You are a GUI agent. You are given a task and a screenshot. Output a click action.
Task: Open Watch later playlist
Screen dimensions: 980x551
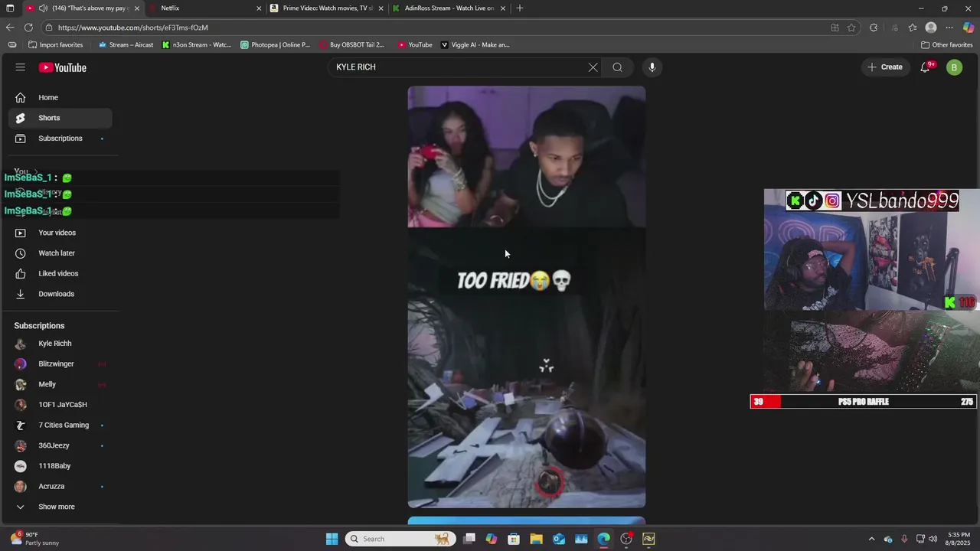[x=60, y=253]
